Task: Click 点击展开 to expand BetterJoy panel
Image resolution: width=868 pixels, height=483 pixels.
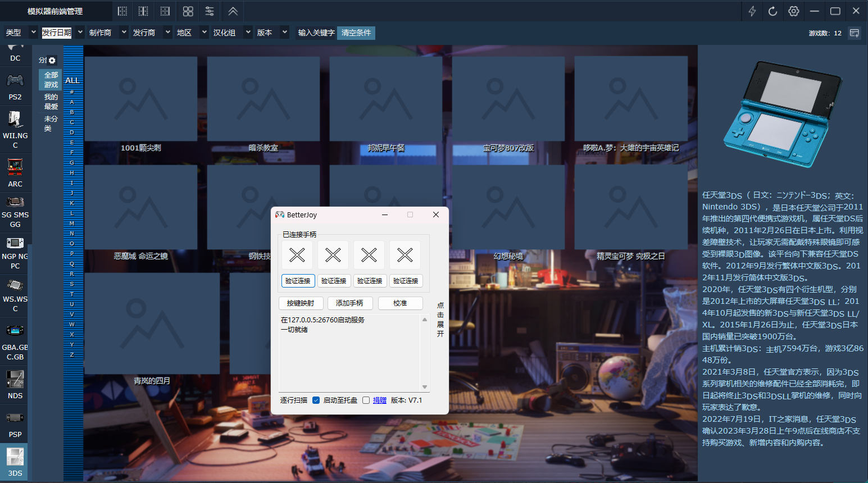Action: [x=440, y=320]
